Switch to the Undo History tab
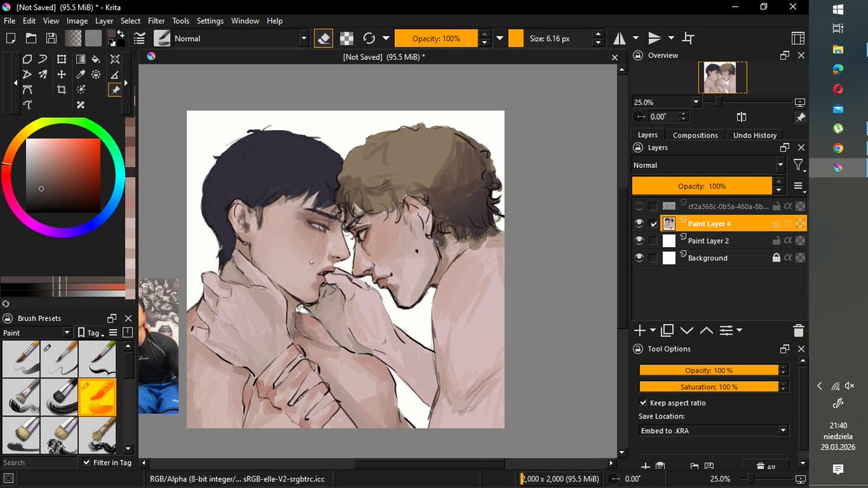 pyautogui.click(x=754, y=135)
